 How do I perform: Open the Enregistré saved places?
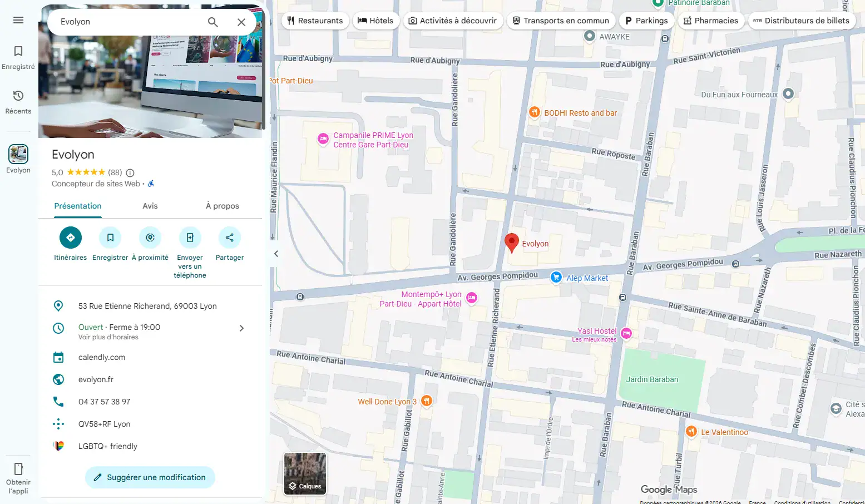point(18,58)
